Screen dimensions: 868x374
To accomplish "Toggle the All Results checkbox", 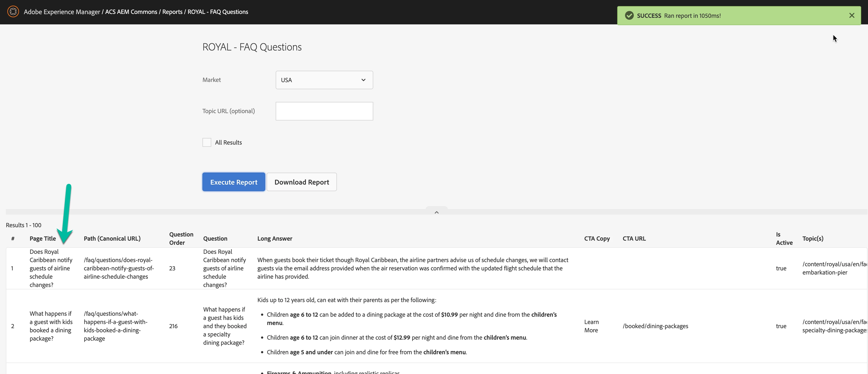I will [207, 142].
